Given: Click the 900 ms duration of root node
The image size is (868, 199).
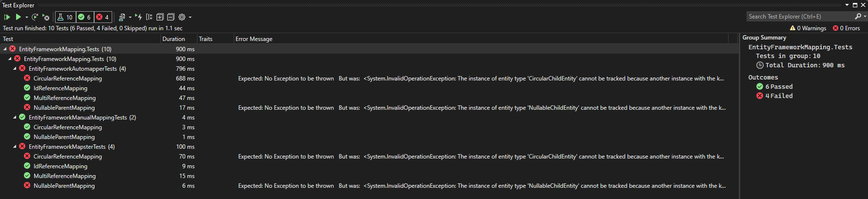Looking at the screenshot, I should coord(185,49).
